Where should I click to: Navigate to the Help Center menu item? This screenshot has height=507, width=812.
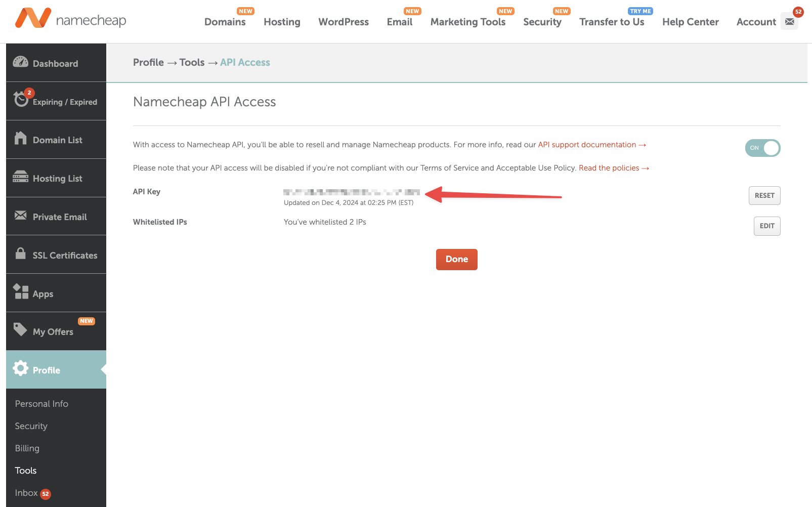coord(691,22)
